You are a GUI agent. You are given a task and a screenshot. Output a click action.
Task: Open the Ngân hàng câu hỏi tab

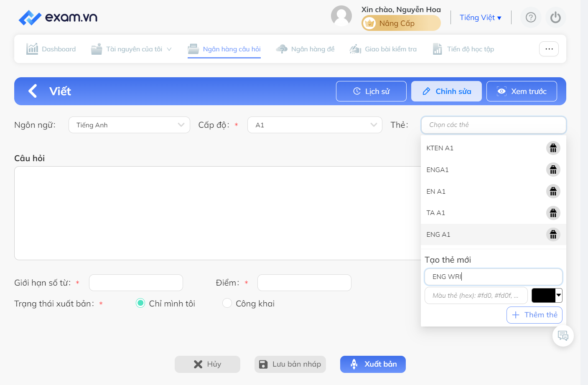point(224,49)
